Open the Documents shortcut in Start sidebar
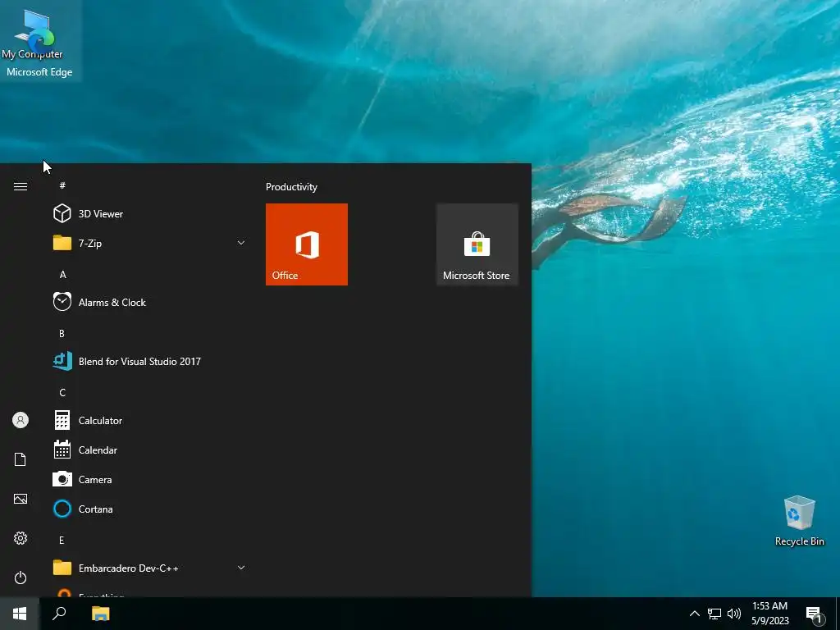This screenshot has height=630, width=840. pyautogui.click(x=21, y=459)
